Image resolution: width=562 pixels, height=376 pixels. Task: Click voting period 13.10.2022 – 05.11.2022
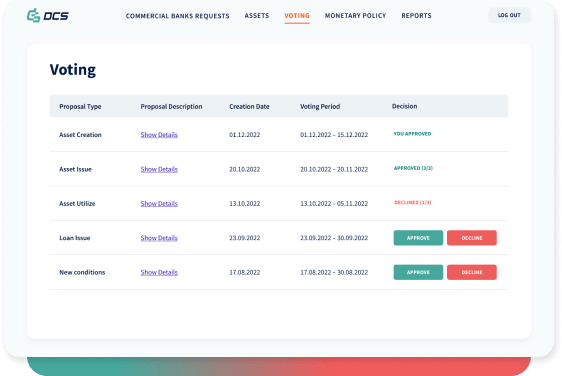click(334, 204)
